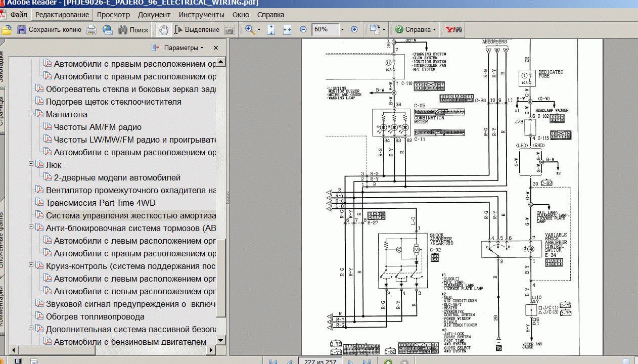638x364 pixels.
Task: Click Fit Page height icon
Action: [270, 30]
